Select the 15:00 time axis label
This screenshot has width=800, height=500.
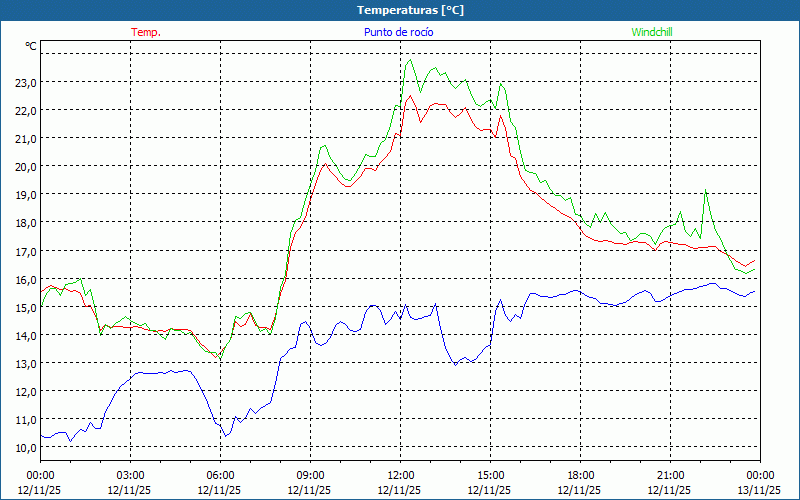[491, 475]
